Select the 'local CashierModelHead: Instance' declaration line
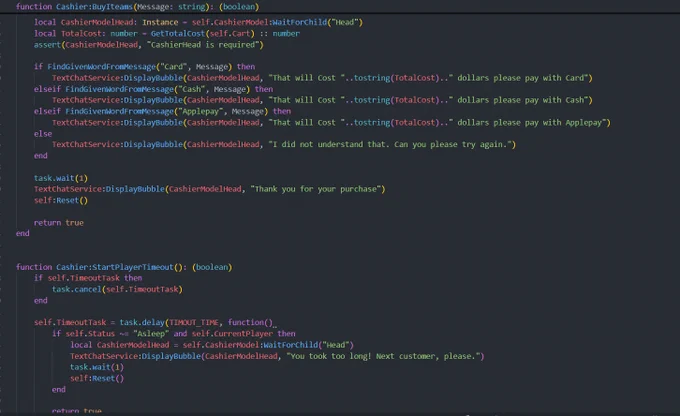The height and width of the screenshot is (416, 680). pyautogui.click(x=198, y=22)
